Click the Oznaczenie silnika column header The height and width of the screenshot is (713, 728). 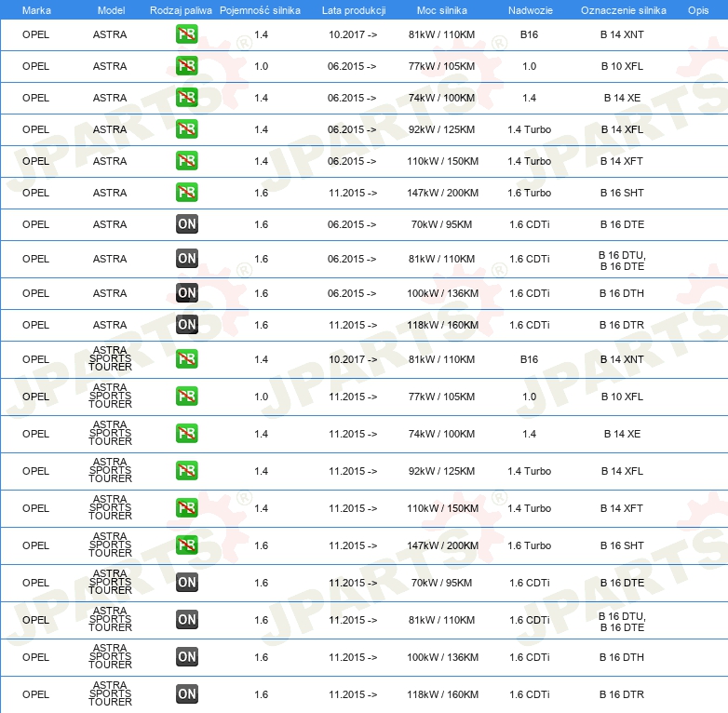pyautogui.click(x=623, y=9)
